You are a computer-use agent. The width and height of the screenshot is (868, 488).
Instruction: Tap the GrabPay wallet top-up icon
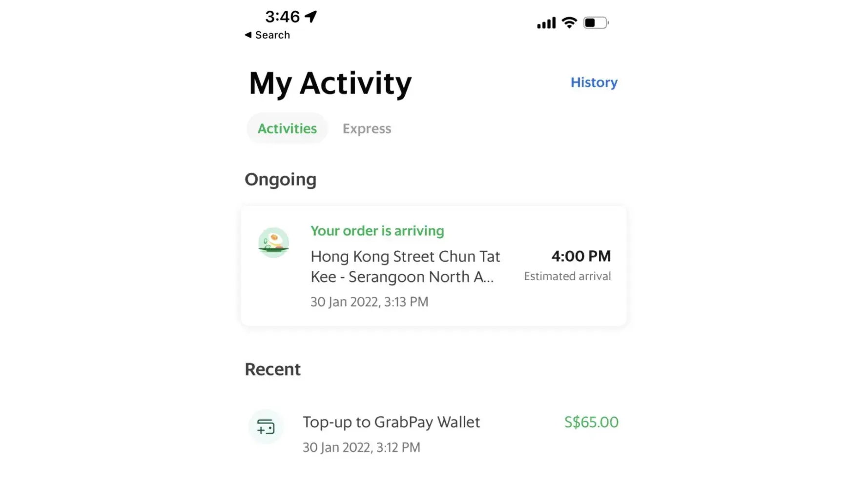tap(266, 427)
